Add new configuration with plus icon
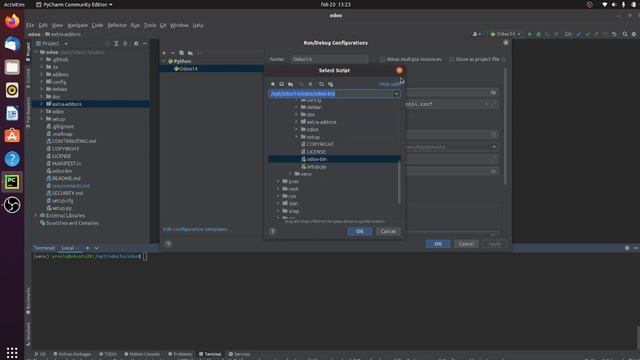 [164, 53]
